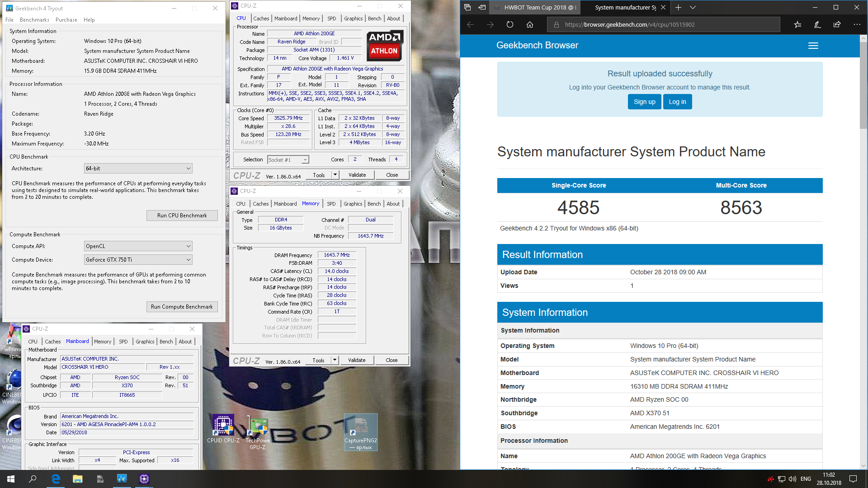The height and width of the screenshot is (488, 868).
Task: Click Run CPU Benchmark button
Action: tap(182, 216)
